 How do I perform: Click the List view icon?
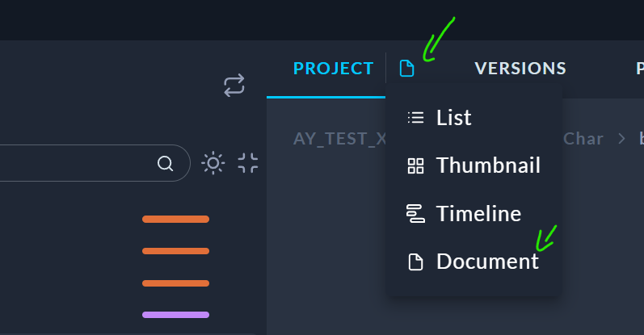pos(415,118)
